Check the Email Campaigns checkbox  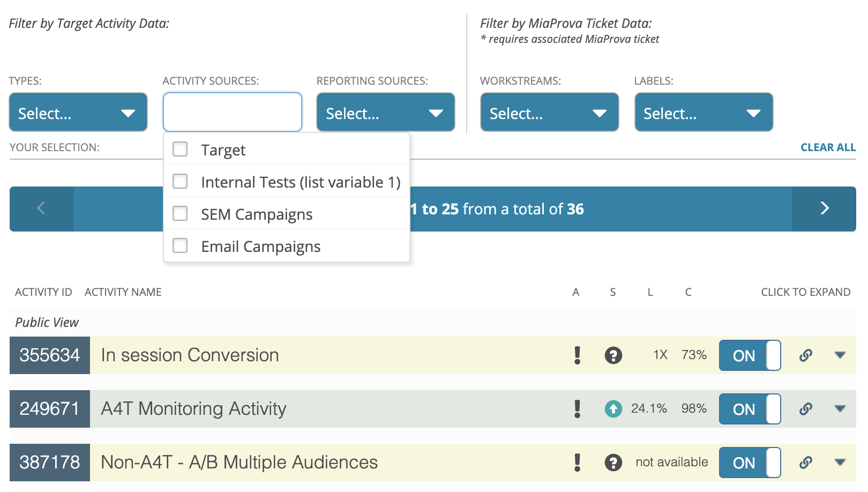180,245
